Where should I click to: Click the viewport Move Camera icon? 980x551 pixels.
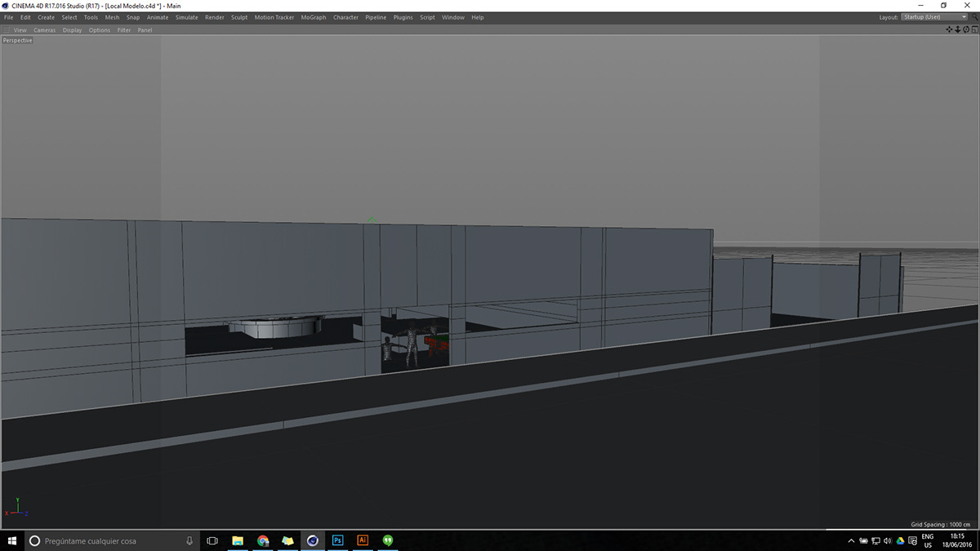pos(950,29)
